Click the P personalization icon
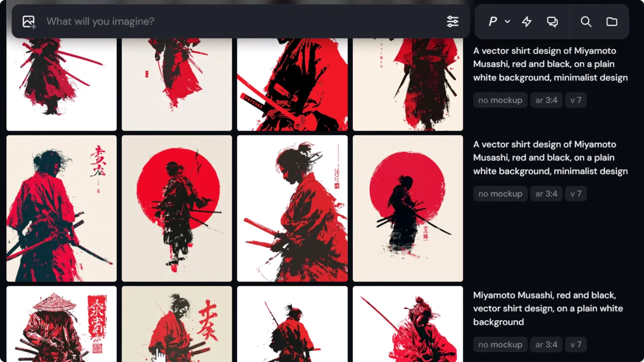Screen dimensions: 644x362 click(492, 21)
